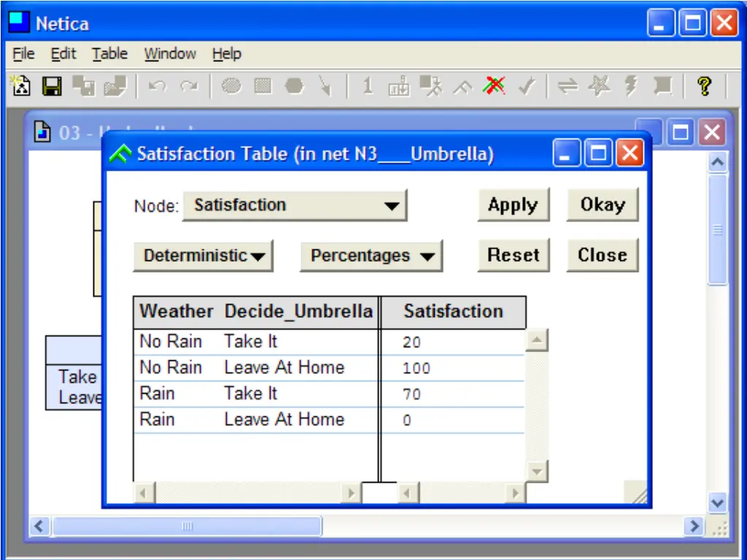The height and width of the screenshot is (560, 747).
Task: Click the table's vertical scrollbar up arrow
Action: 537,340
